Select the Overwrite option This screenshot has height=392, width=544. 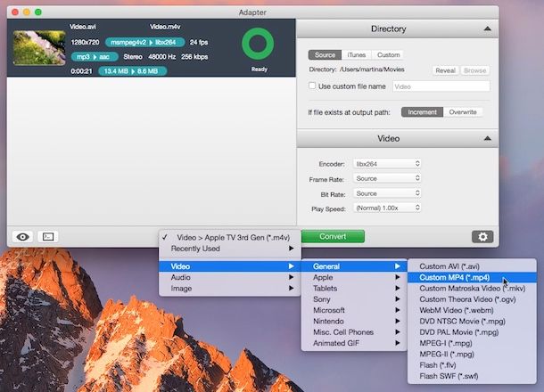(464, 112)
